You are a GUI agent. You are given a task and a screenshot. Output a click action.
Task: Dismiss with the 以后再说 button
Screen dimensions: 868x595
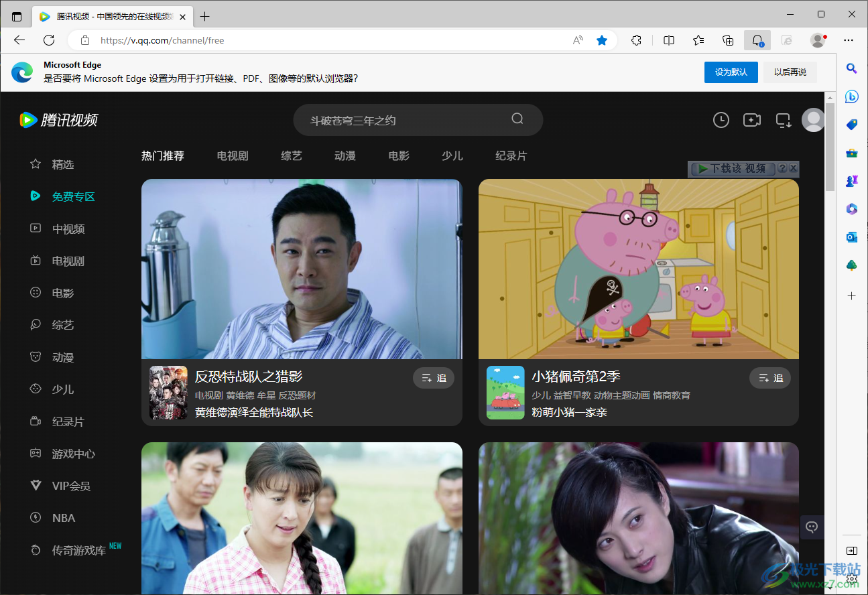click(x=790, y=72)
